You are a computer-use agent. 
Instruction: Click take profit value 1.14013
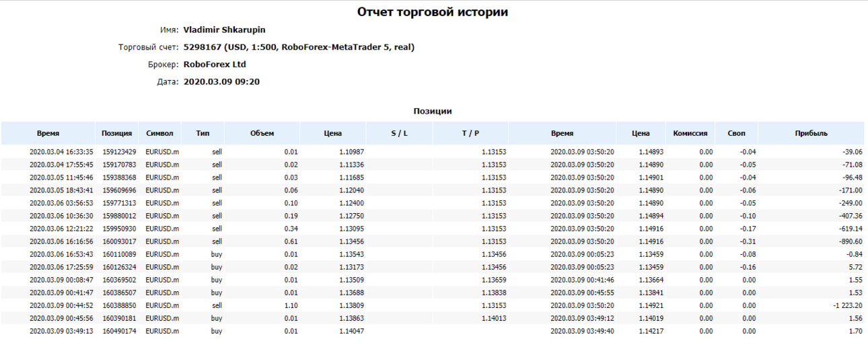[x=494, y=318]
